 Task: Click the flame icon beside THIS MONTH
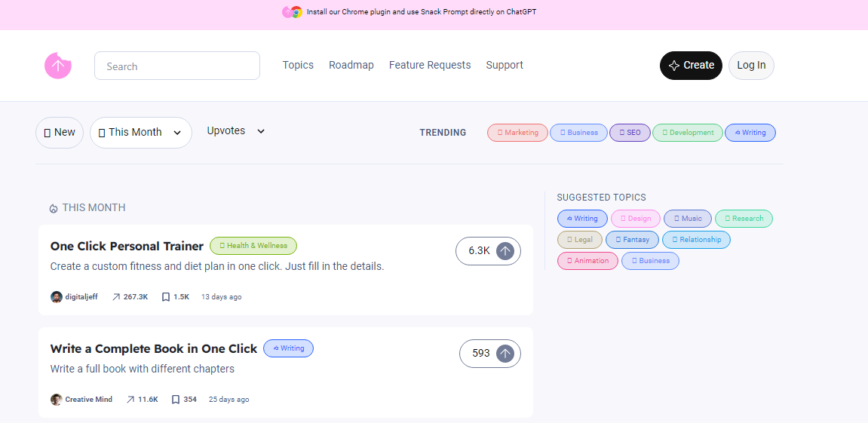click(x=54, y=208)
